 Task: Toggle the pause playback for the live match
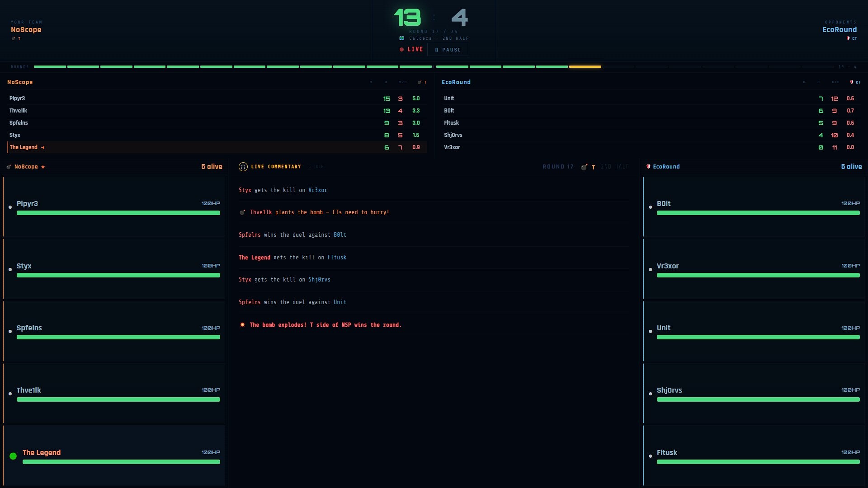coord(447,50)
